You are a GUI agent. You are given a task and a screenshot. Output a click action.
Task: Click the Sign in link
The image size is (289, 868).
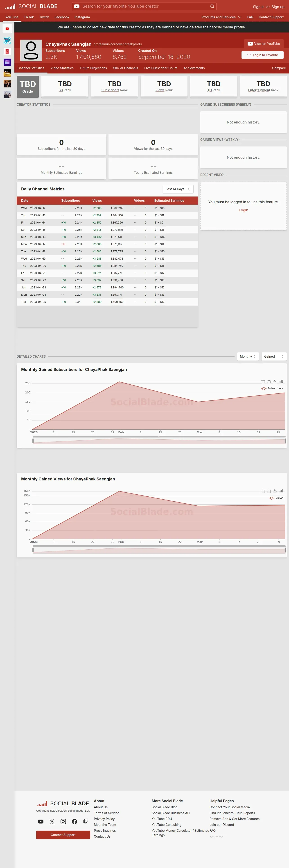[x=258, y=7]
